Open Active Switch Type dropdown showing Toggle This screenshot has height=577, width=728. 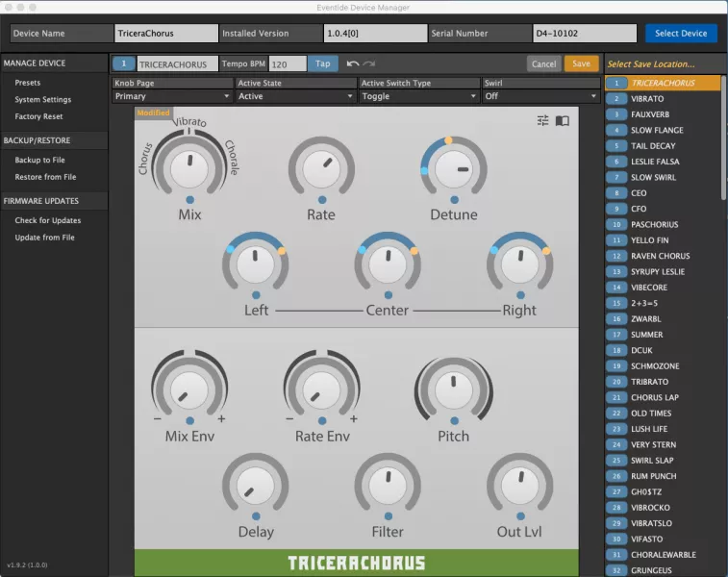point(418,96)
